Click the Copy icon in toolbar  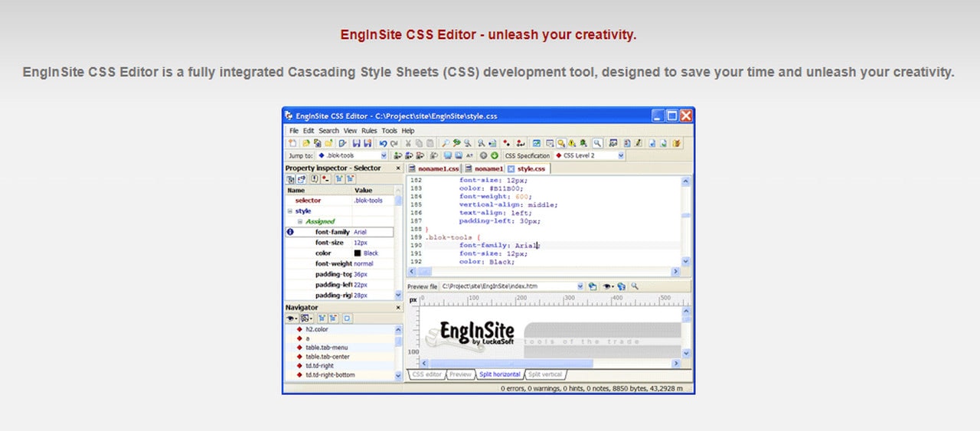(x=419, y=143)
